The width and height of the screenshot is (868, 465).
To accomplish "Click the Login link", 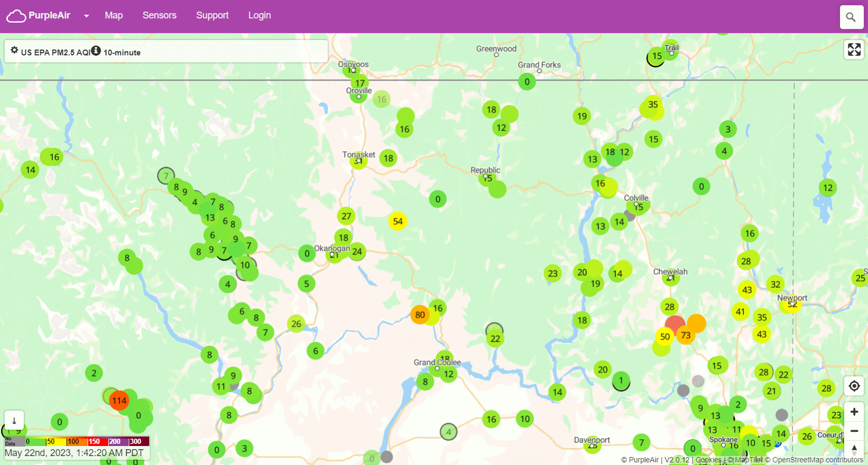I will tap(260, 15).
